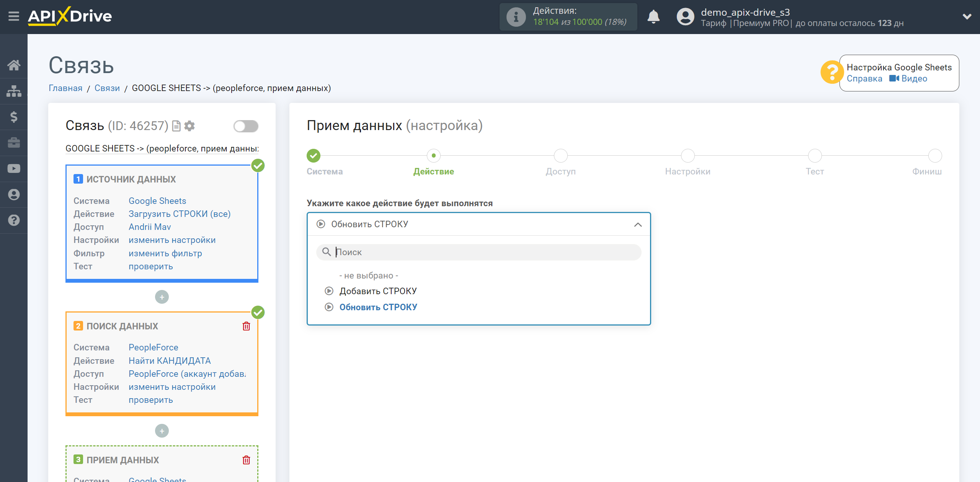This screenshot has width=980, height=482.
Task: Click source изменить настройки link
Action: point(172,240)
